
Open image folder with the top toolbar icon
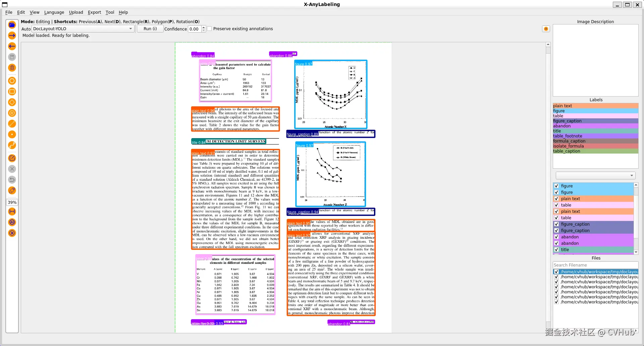pyautogui.click(x=12, y=25)
